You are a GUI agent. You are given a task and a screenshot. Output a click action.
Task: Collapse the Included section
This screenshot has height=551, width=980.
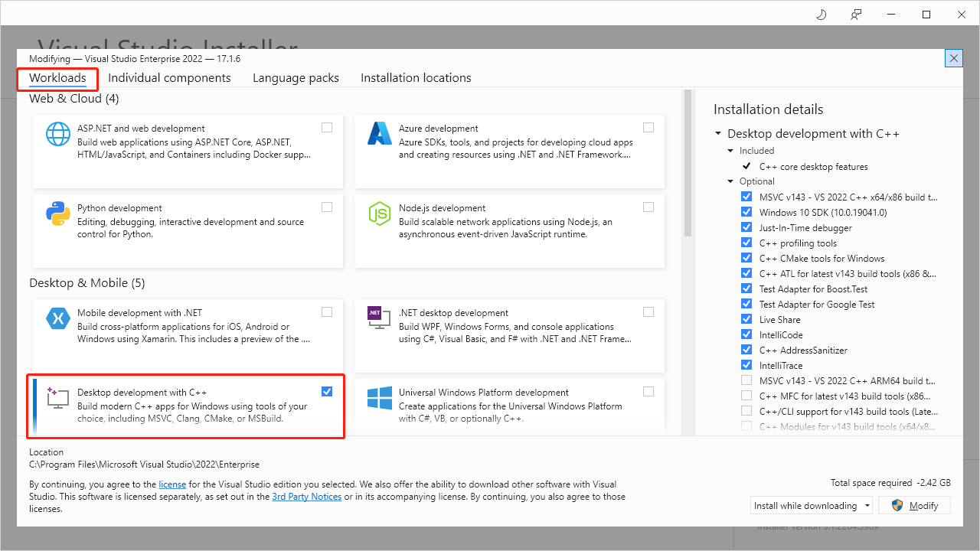(x=730, y=151)
